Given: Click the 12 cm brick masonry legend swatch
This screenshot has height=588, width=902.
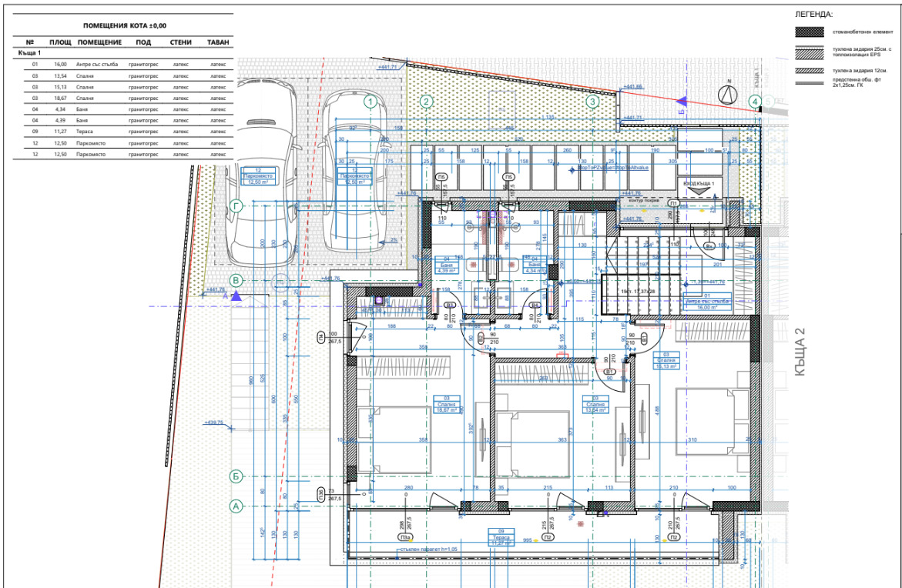Looking at the screenshot, I should click(x=811, y=71).
